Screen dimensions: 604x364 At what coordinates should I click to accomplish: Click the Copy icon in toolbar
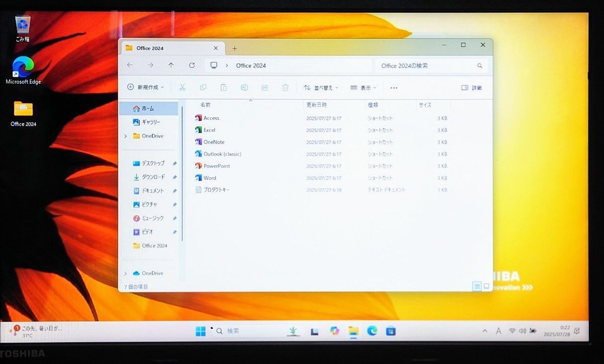tap(203, 88)
